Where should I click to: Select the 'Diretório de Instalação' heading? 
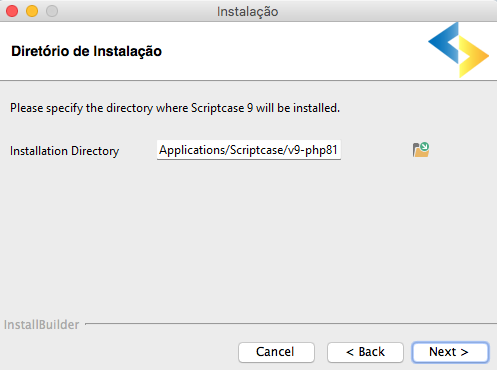click(x=86, y=51)
